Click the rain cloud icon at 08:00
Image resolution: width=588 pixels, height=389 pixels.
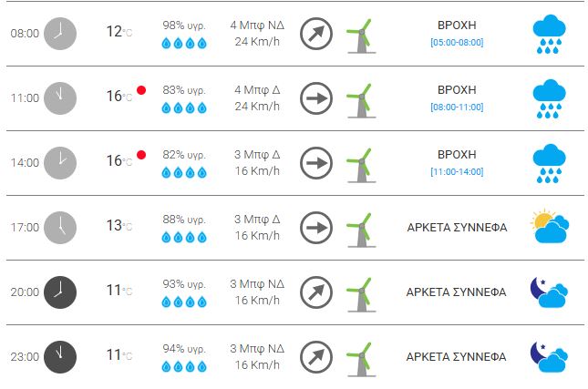click(550, 34)
